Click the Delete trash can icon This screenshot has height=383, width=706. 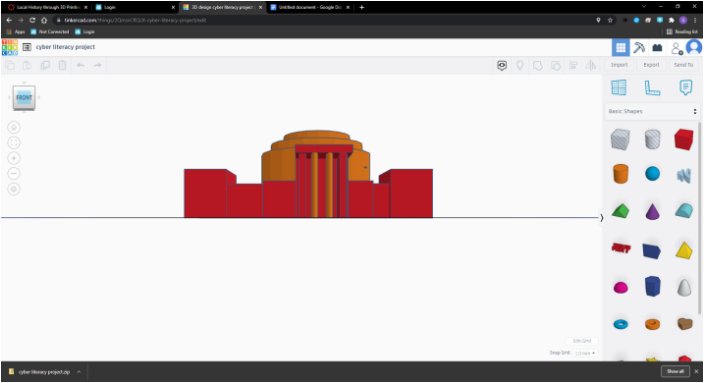(x=63, y=66)
